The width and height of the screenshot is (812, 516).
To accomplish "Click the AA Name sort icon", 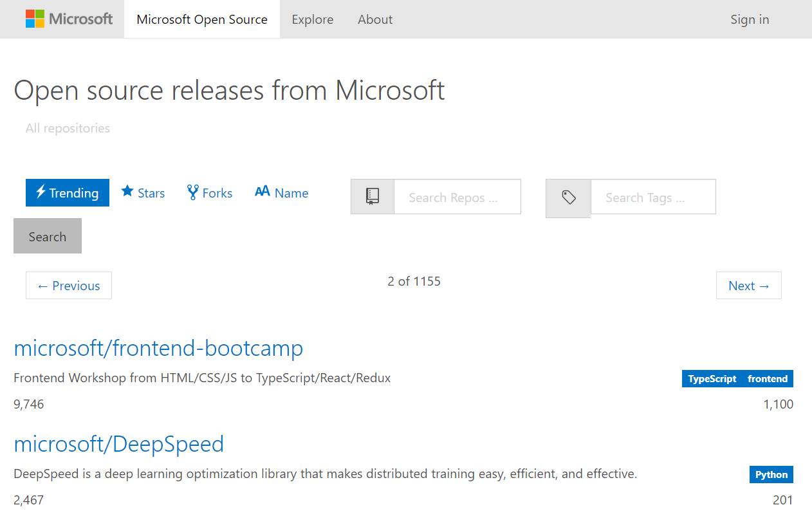I will pyautogui.click(x=262, y=192).
